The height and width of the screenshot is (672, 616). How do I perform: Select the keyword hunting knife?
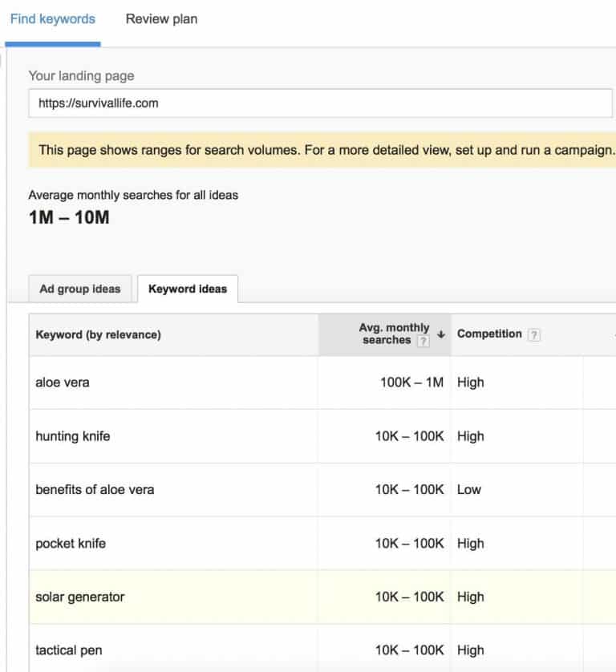point(73,436)
